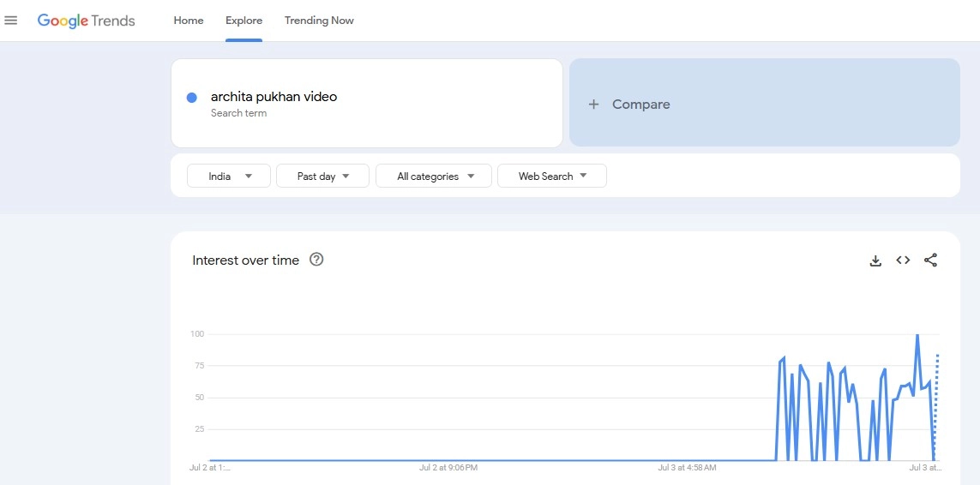980x485 pixels.
Task: Click the Google Trends logo
Action: [x=86, y=21]
